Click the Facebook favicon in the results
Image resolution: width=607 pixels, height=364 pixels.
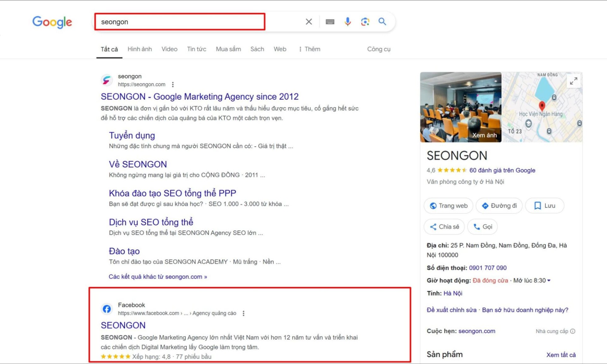tap(107, 309)
